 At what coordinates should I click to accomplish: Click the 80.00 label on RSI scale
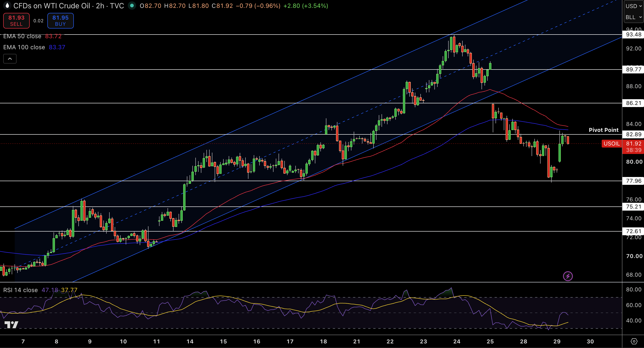tap(633, 289)
